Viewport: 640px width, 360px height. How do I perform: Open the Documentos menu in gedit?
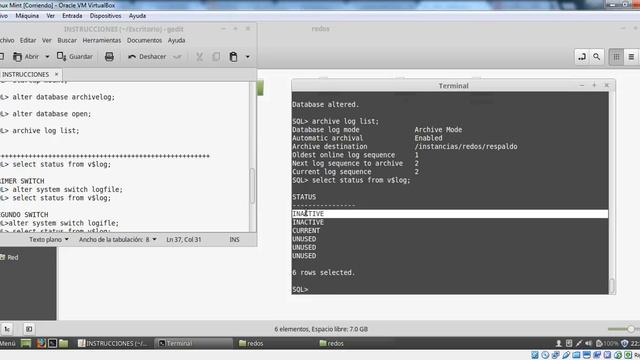(x=144, y=40)
